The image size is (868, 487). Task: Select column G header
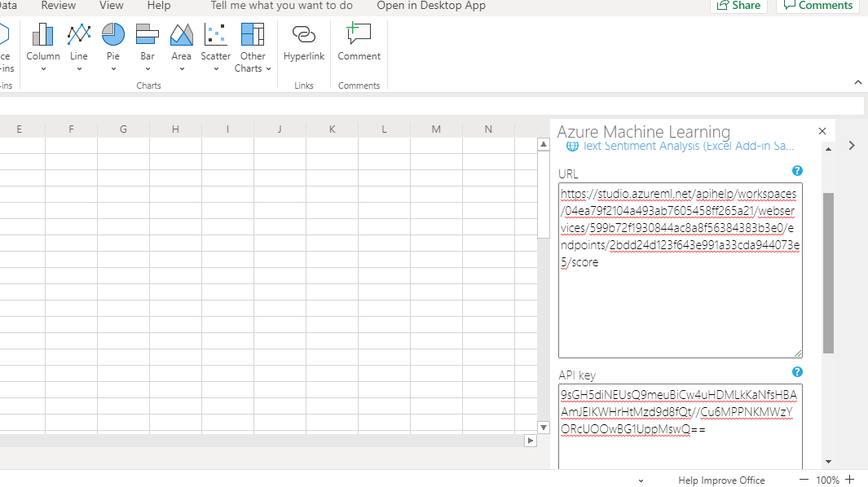coord(123,129)
